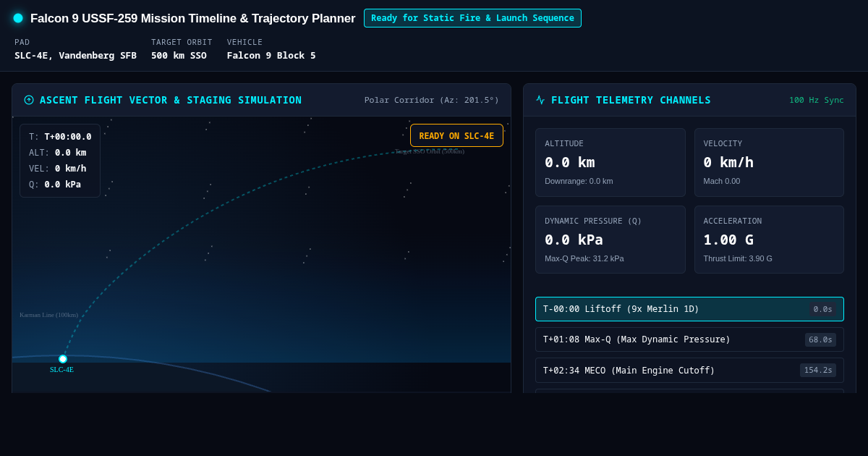Click the overlay ALT 0.0 km readout
The image size is (868, 456).
pos(57,152)
